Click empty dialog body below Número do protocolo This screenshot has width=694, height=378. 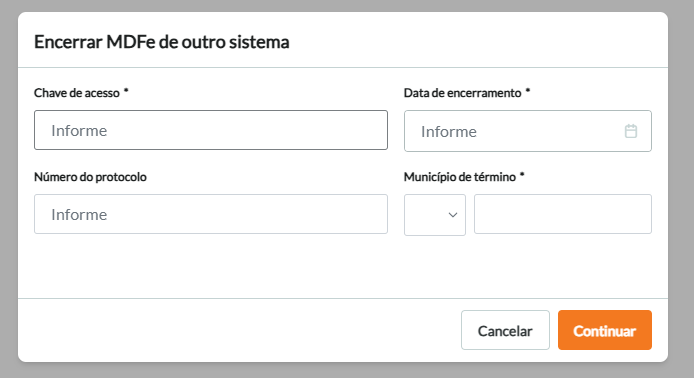211,266
